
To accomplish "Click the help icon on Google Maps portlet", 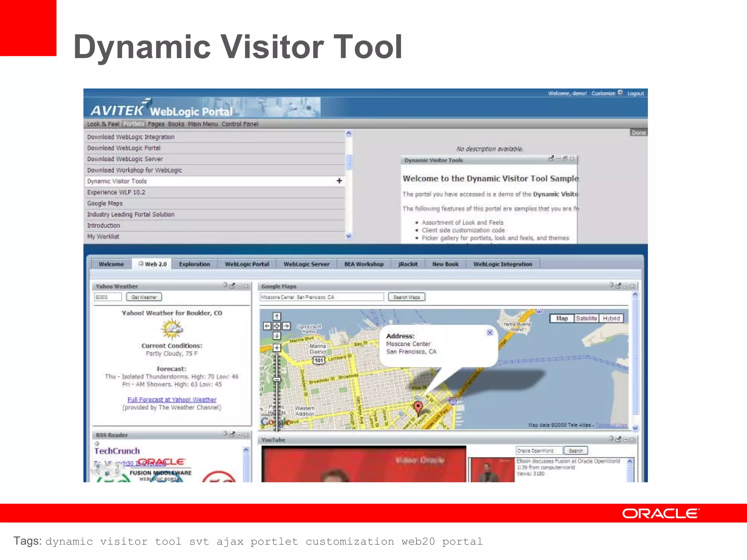I will point(611,285).
